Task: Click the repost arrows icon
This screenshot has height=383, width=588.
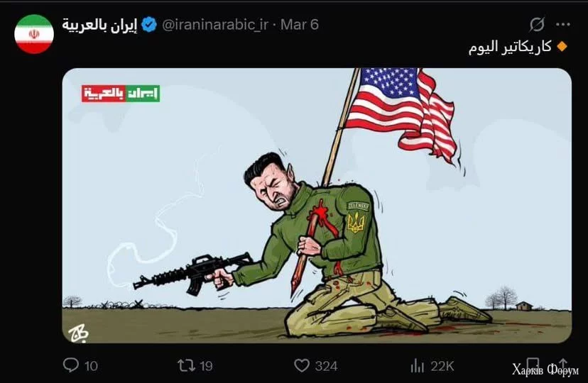Action: point(186,365)
